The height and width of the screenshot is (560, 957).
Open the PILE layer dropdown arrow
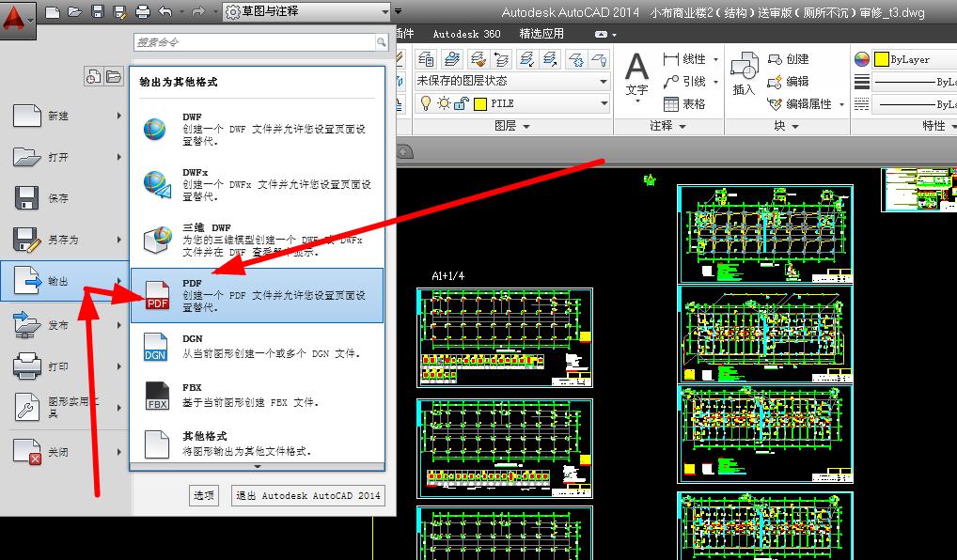(604, 103)
